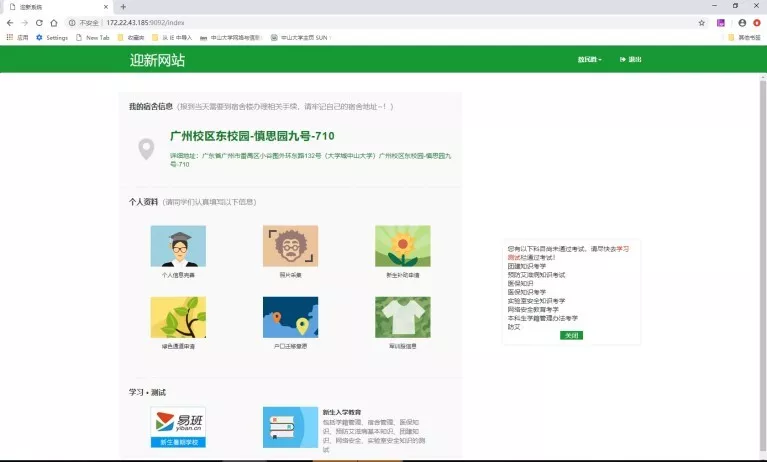Expand the username dropdown in the green navbar
767x462 pixels.
tap(590, 60)
